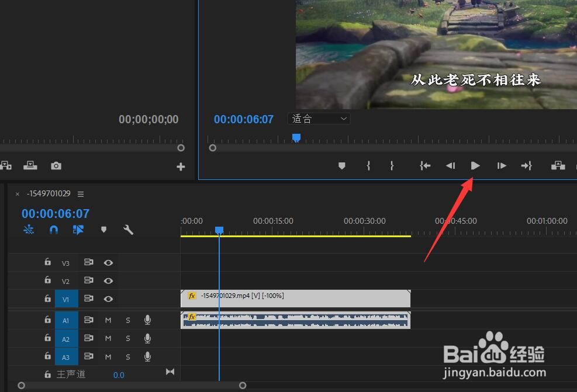Close the -1549701029 sequence tab
This screenshot has width=577, height=392.
18,194
